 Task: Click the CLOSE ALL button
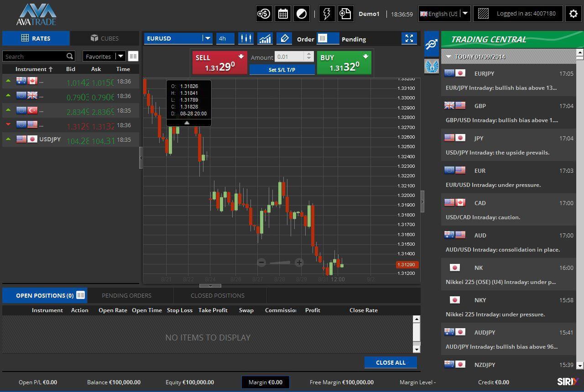391,362
